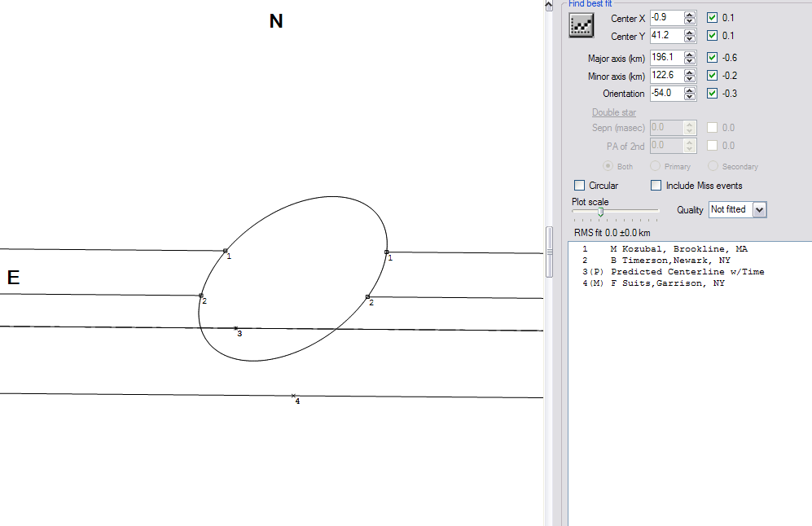Click the scroll-up arrow left of the panel

(548, 7)
